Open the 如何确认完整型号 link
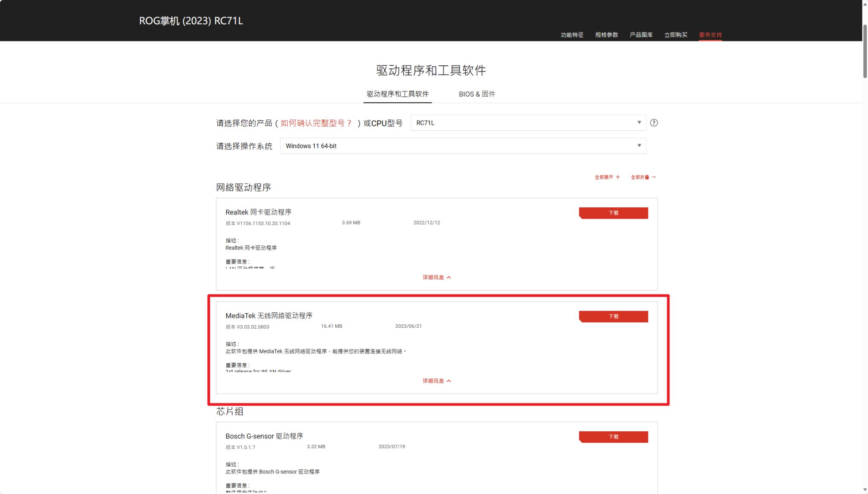Viewport: 868px width, 494px height. point(316,123)
